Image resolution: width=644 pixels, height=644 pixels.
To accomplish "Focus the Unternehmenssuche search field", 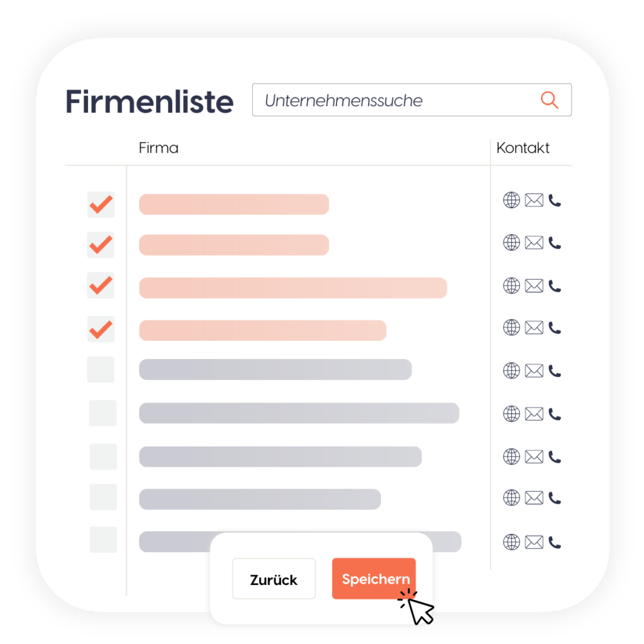I will (x=396, y=100).
